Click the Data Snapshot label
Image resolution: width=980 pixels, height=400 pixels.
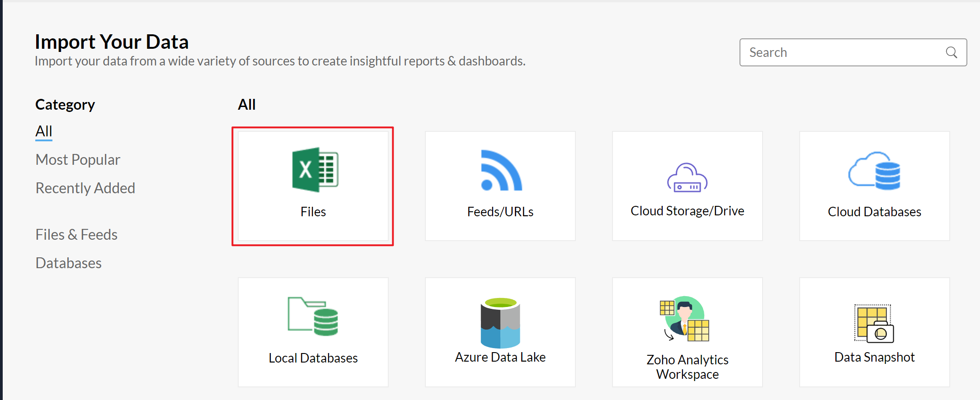coord(875,357)
